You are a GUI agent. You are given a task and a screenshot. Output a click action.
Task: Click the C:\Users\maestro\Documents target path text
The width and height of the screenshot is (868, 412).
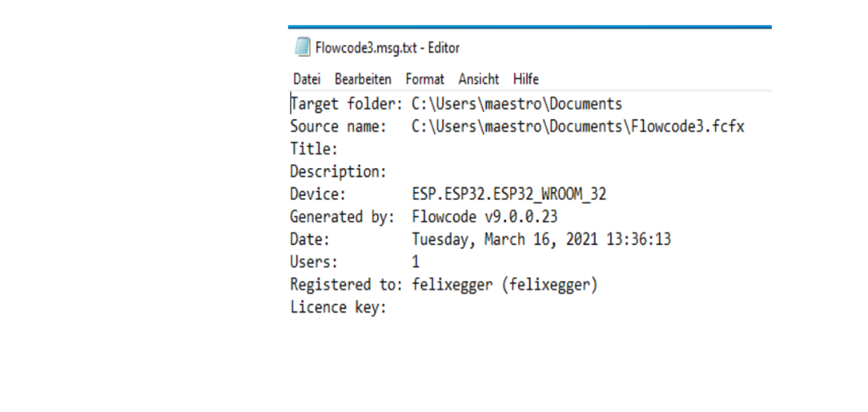[516, 104]
